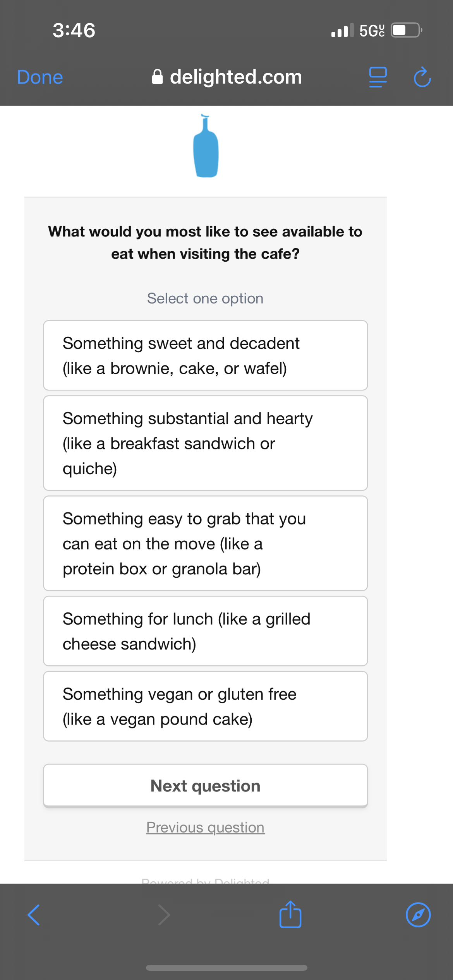Select "Something sweet and decadent" option
This screenshot has height=980, width=453.
tap(205, 355)
